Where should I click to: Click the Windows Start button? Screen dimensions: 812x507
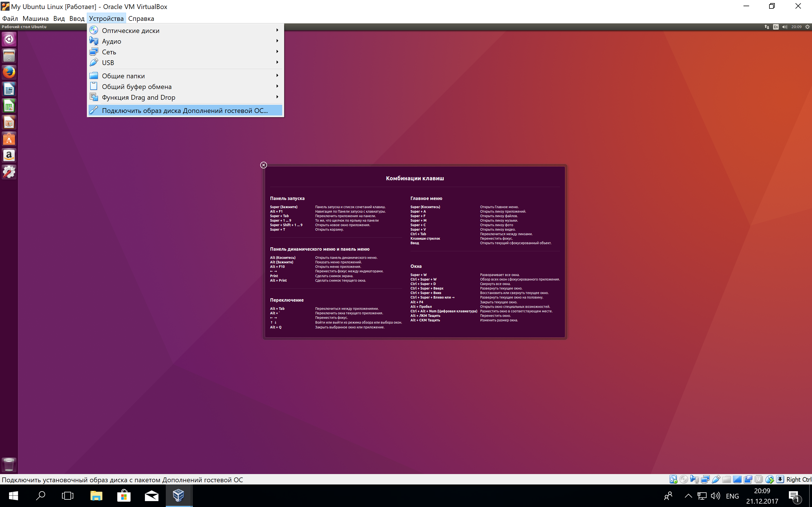(14, 496)
